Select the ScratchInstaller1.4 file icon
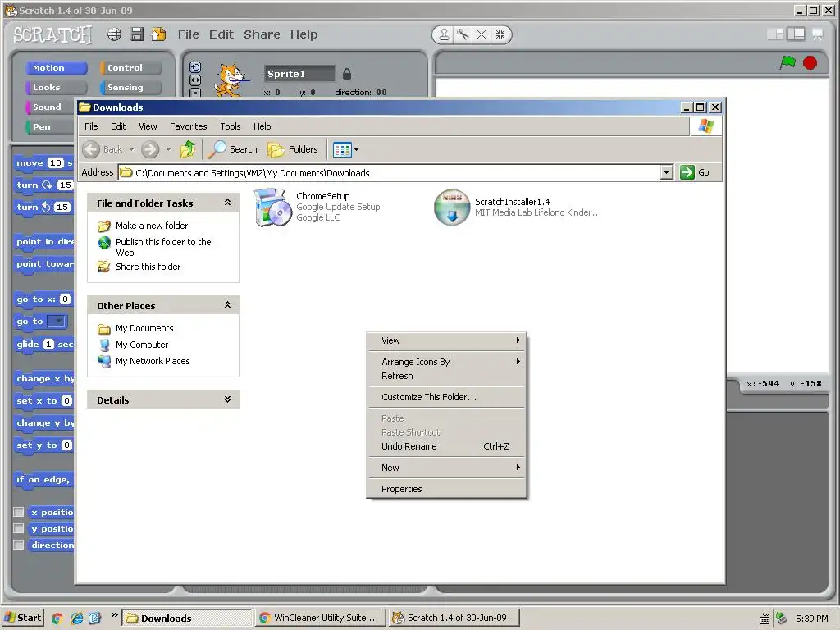This screenshot has height=630, width=840. [x=452, y=207]
